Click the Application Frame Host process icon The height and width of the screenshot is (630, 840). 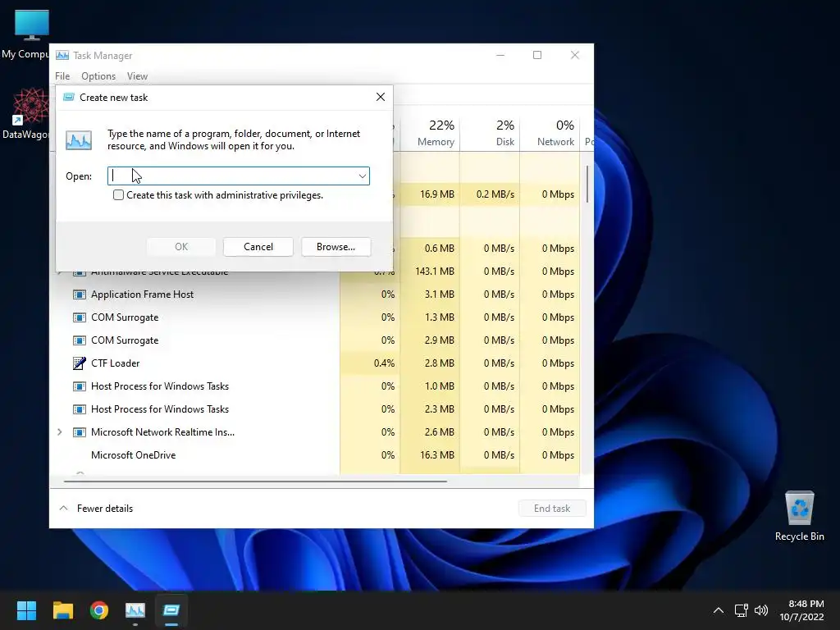click(x=80, y=294)
